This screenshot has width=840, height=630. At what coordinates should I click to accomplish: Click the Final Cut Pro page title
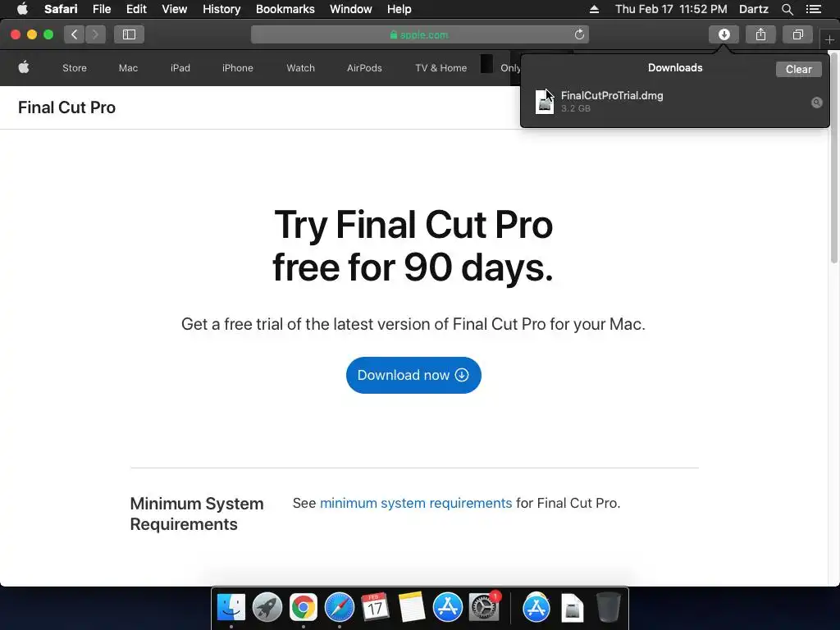click(67, 107)
